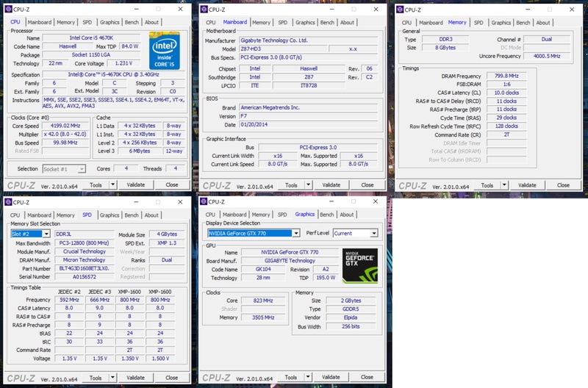Click the Z87-HD3 model field
588x388 pixels.
coord(283,48)
